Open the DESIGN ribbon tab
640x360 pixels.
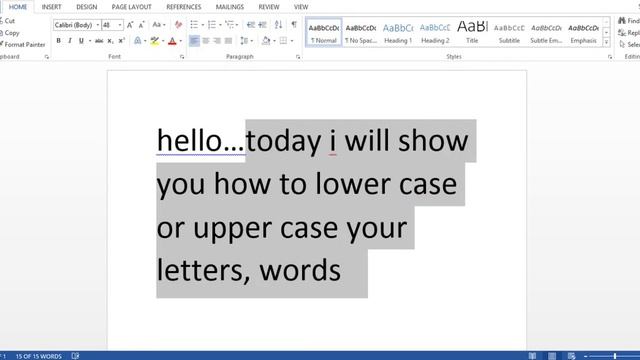point(87,7)
